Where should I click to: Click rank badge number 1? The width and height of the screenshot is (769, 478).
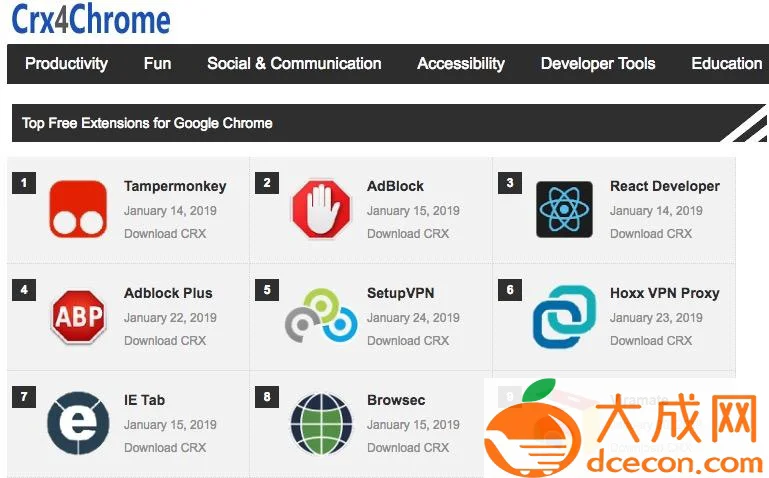click(24, 183)
